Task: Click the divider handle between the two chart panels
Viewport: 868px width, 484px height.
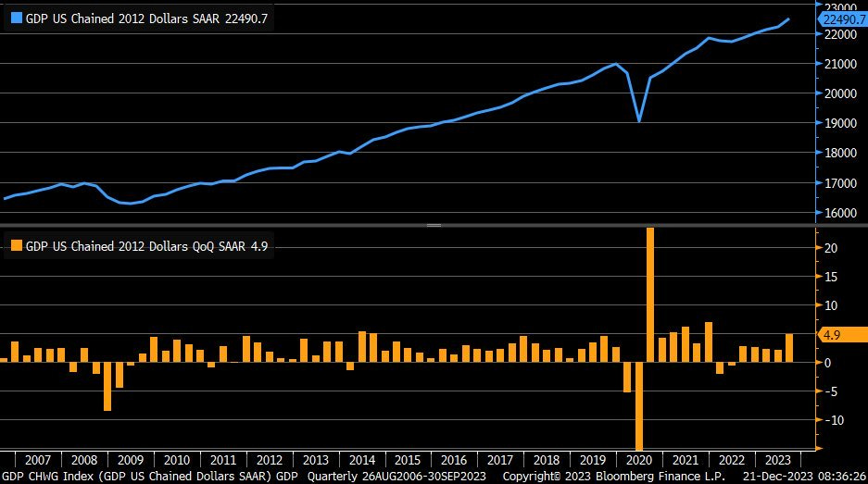Action: click(433, 225)
